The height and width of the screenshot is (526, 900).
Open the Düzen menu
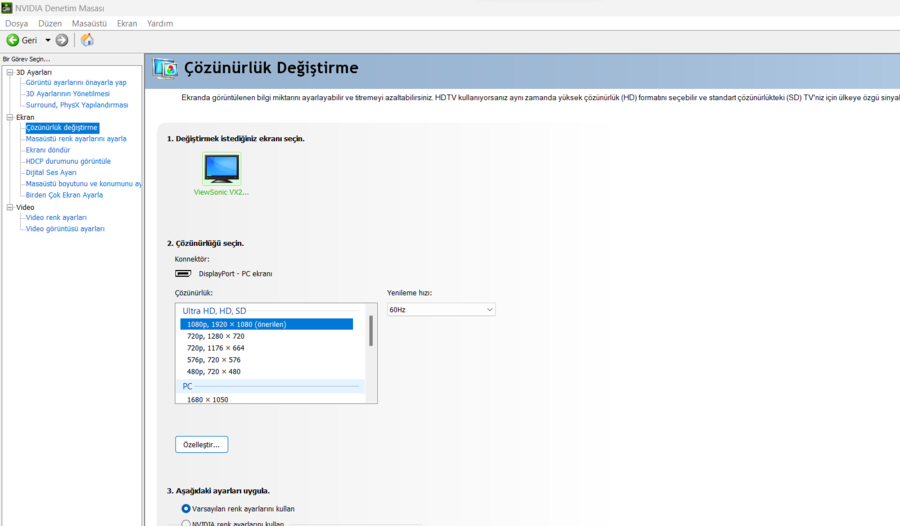point(50,24)
